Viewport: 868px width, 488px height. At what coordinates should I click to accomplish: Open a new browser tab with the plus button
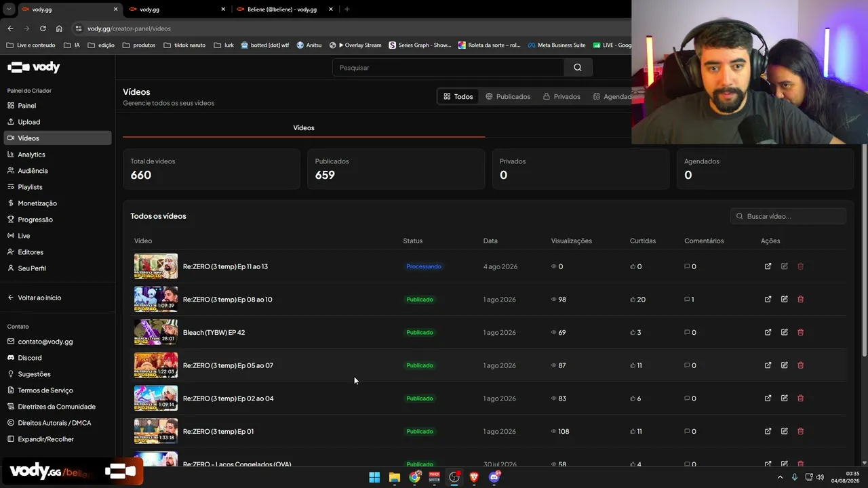[347, 9]
